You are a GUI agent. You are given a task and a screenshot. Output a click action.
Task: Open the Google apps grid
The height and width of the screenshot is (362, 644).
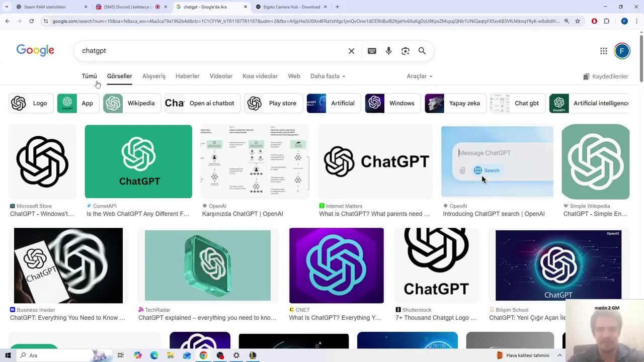point(604,51)
